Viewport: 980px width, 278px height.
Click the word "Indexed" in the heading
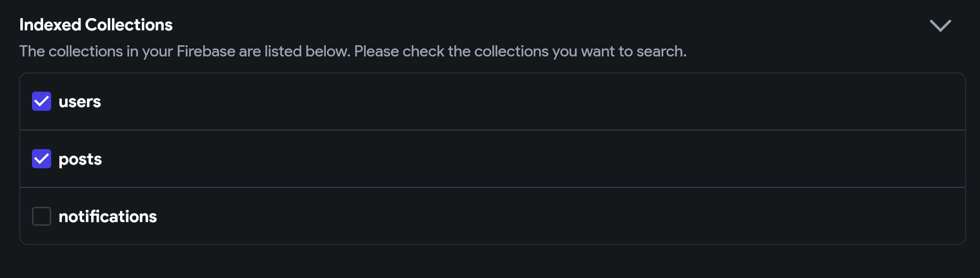(50, 24)
